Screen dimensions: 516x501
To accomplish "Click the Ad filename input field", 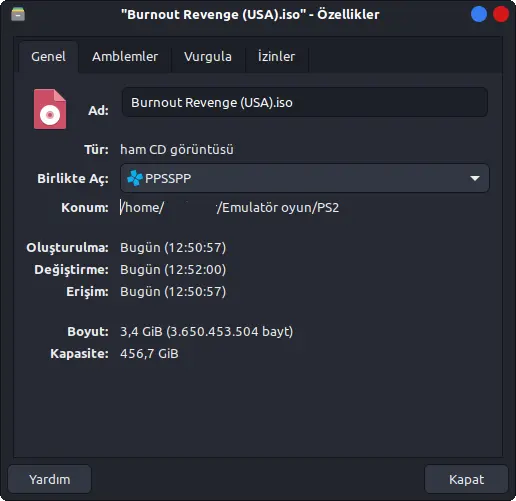I will 305,102.
